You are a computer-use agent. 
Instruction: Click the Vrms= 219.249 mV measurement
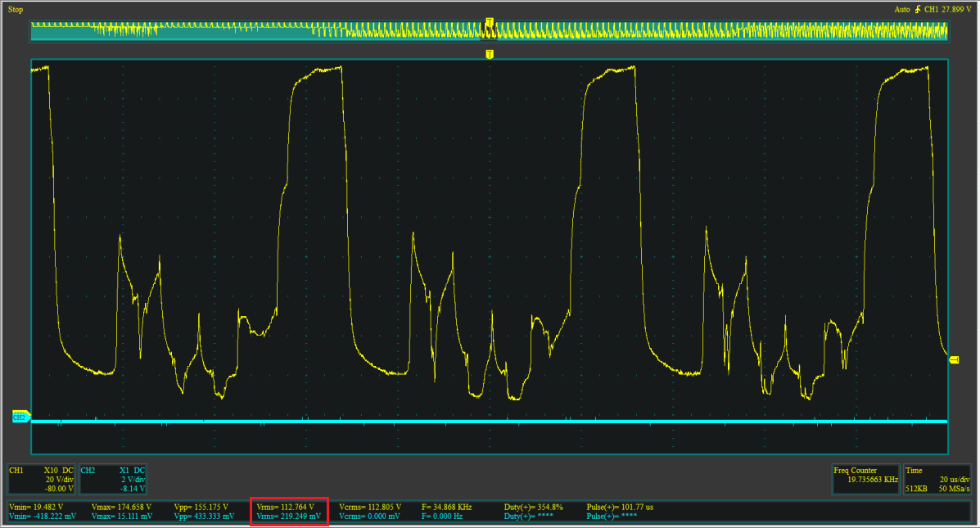click(288, 516)
